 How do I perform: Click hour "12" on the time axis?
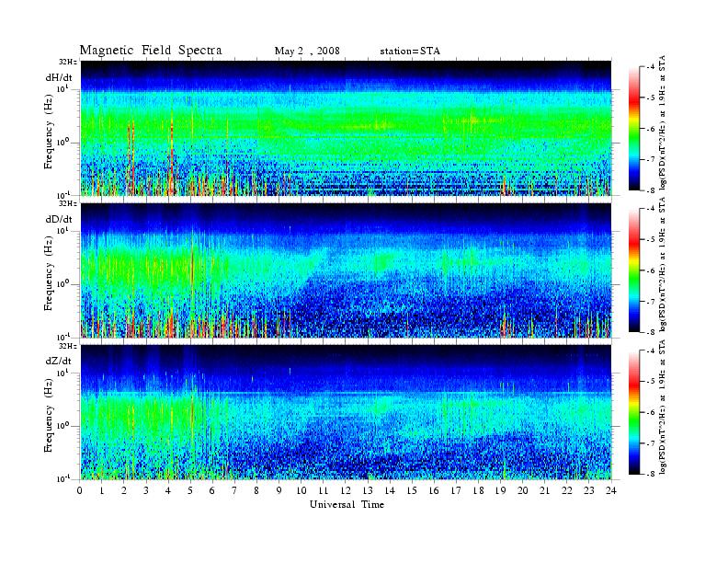click(346, 491)
